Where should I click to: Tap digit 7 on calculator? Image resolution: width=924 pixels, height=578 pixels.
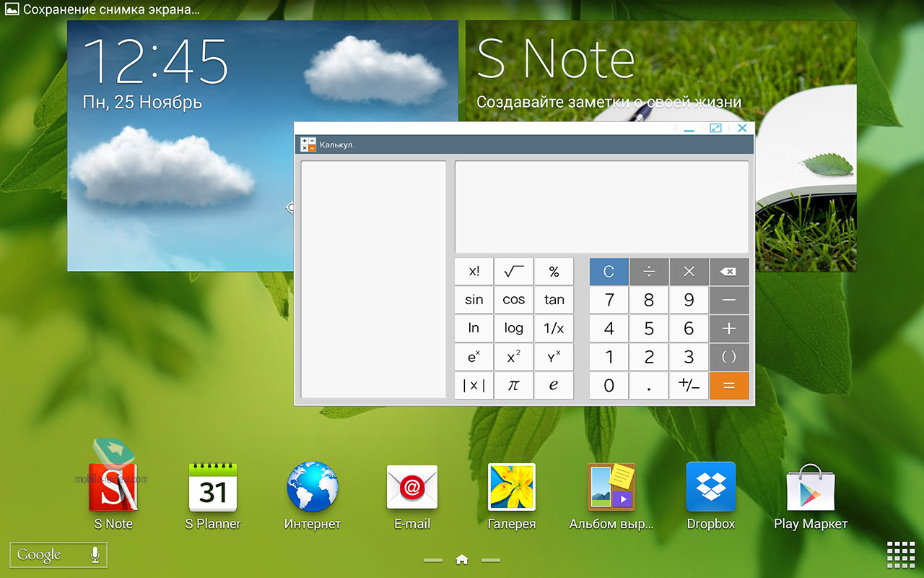609,300
